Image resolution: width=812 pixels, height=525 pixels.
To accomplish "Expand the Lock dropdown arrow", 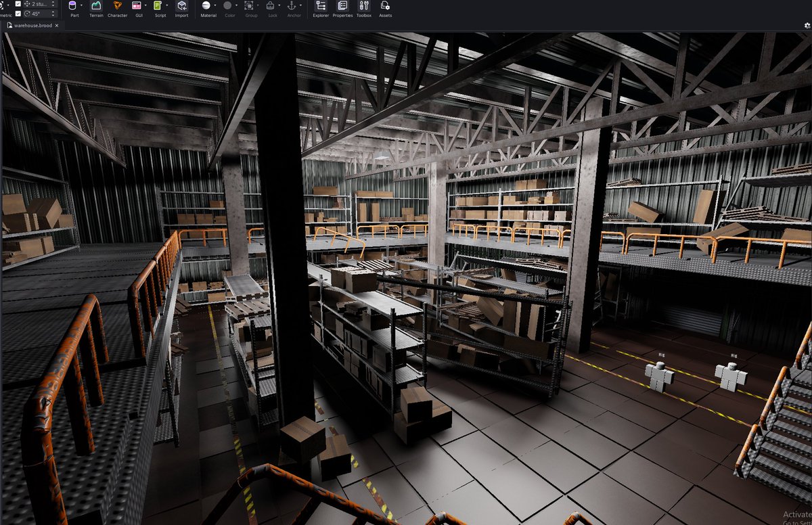I will pos(279,5).
